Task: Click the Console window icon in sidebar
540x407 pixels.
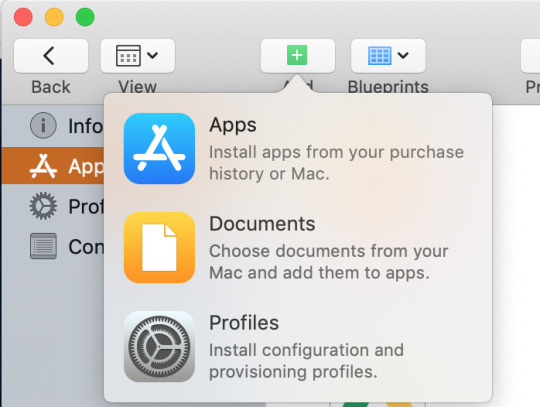Action: (43, 246)
